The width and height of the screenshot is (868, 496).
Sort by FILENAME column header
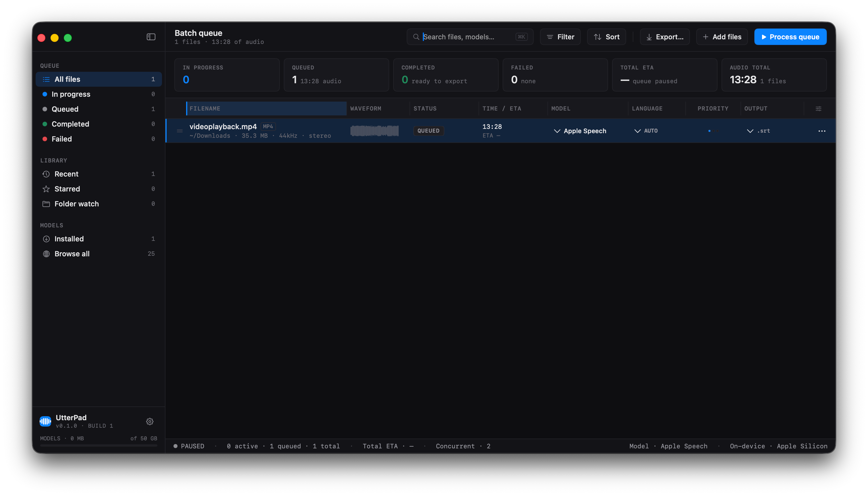click(x=266, y=109)
